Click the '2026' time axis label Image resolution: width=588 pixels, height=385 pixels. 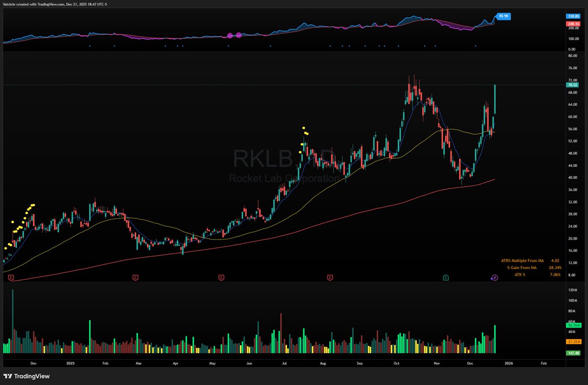pyautogui.click(x=509, y=363)
